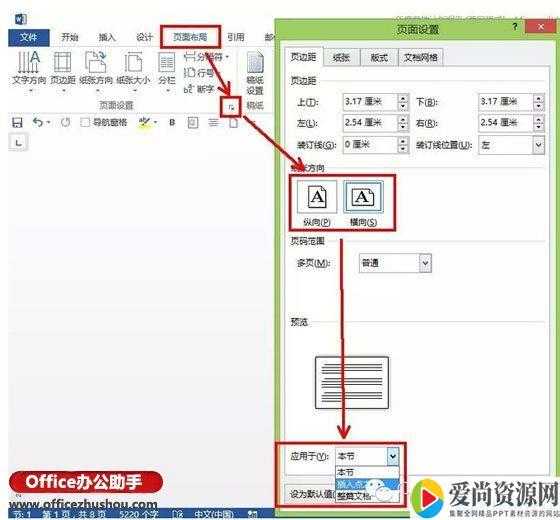The image size is (560, 520).
Task: Click the Undo arrow icon
Action: click(x=38, y=122)
